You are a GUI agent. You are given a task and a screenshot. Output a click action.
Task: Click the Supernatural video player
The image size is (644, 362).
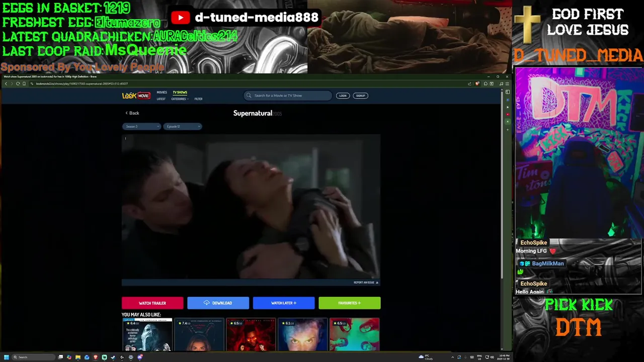(x=251, y=206)
